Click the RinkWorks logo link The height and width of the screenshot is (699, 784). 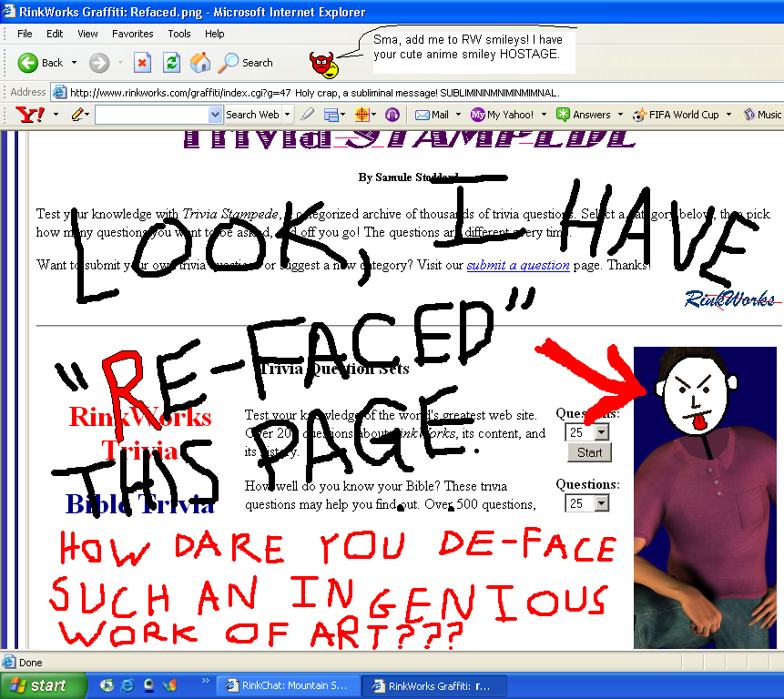coord(730,299)
